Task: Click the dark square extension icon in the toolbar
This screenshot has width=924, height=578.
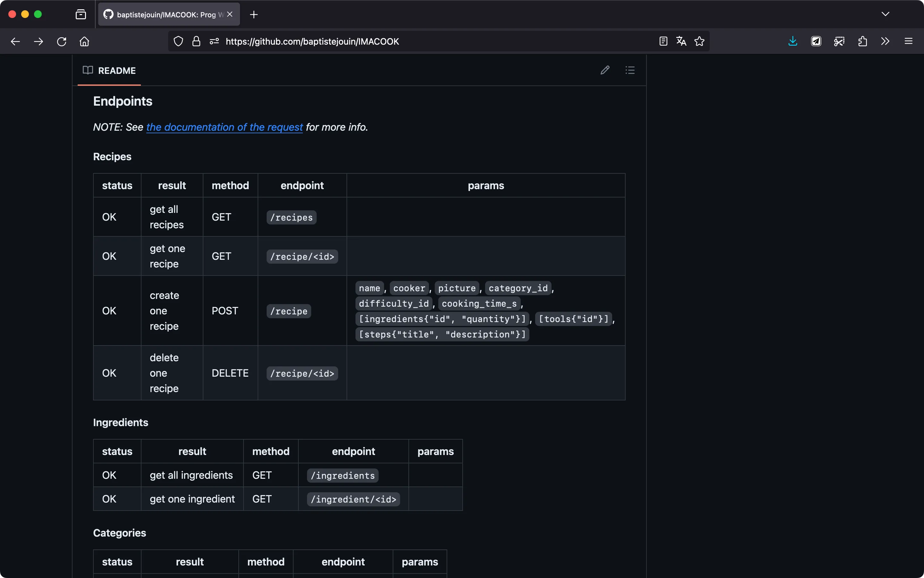Action: pyautogui.click(x=816, y=41)
